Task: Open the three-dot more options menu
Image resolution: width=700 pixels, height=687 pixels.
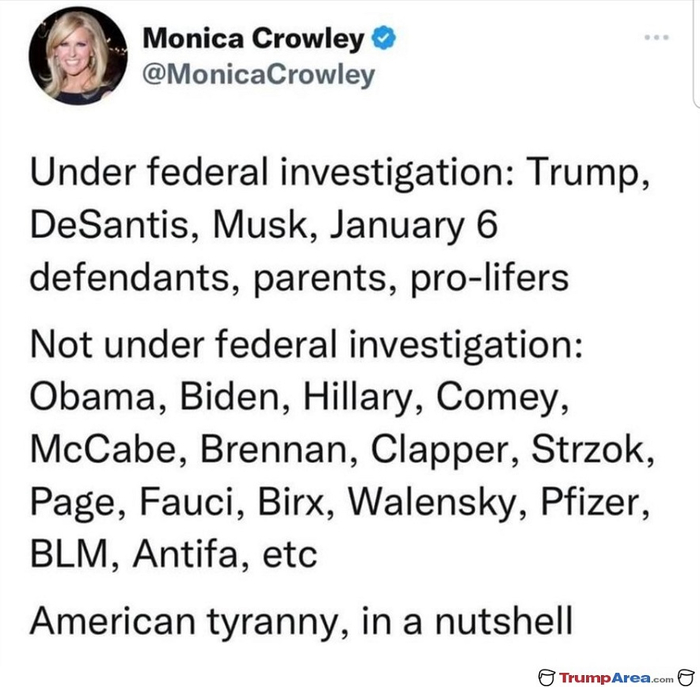Action: point(656,38)
